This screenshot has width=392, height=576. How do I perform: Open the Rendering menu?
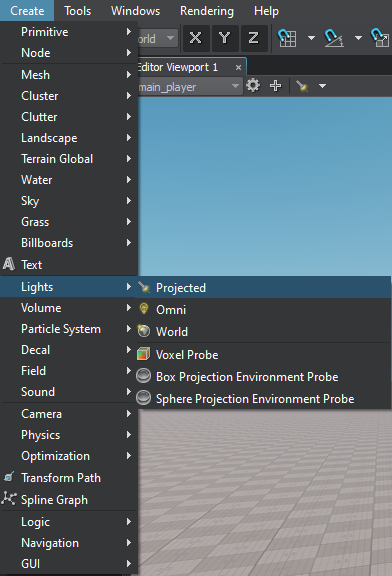coord(207,11)
